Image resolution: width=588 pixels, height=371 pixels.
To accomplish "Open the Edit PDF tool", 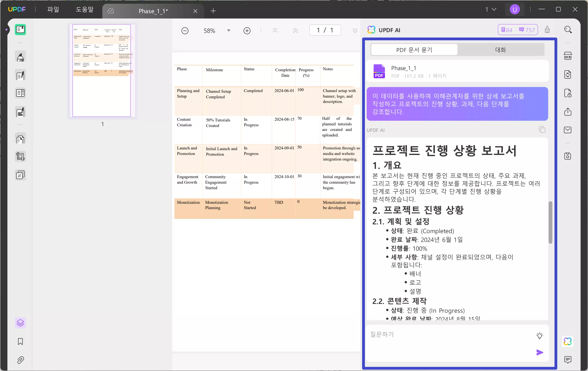I will pyautogui.click(x=20, y=75).
